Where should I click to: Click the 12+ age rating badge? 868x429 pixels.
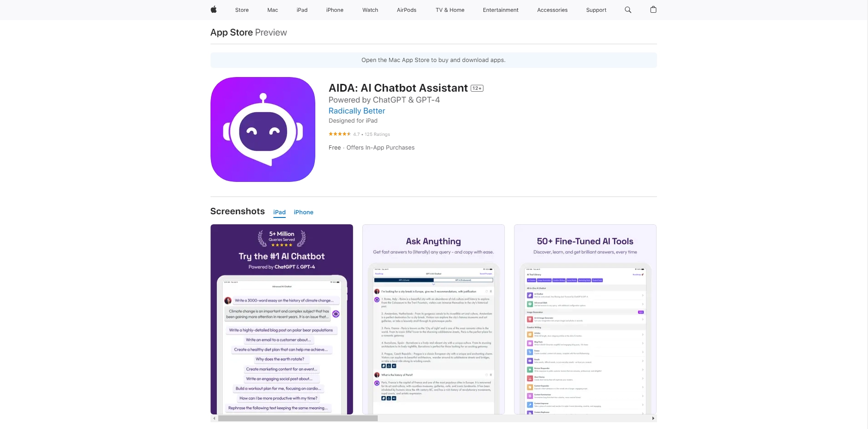click(x=477, y=88)
